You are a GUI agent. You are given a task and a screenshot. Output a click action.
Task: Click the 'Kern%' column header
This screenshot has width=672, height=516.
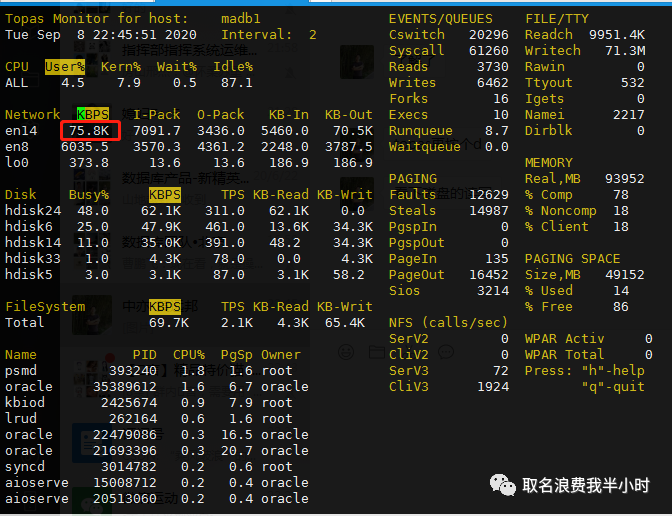tap(121, 67)
